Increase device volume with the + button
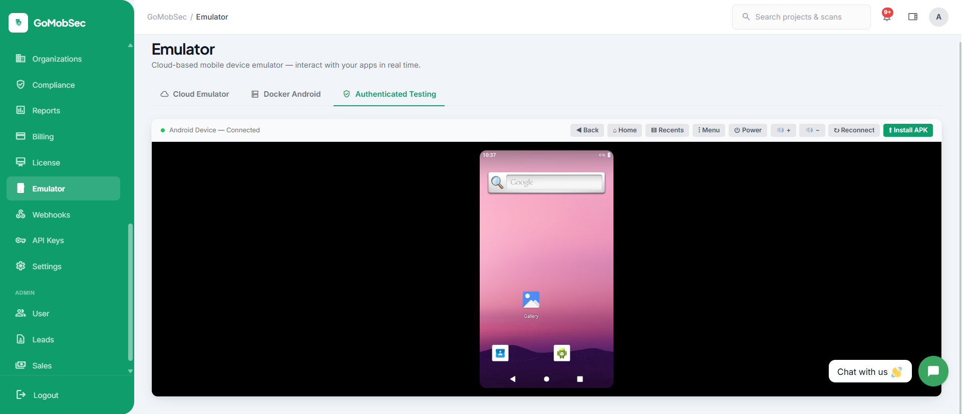 (x=784, y=130)
